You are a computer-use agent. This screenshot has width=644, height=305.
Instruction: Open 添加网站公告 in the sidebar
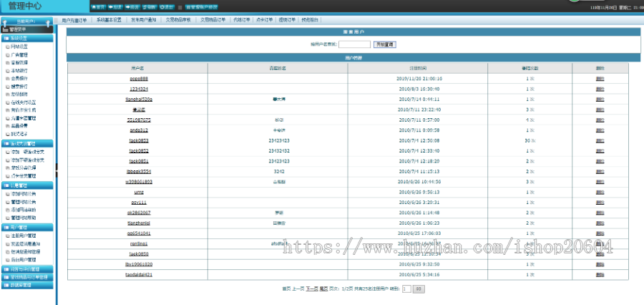coord(23,193)
